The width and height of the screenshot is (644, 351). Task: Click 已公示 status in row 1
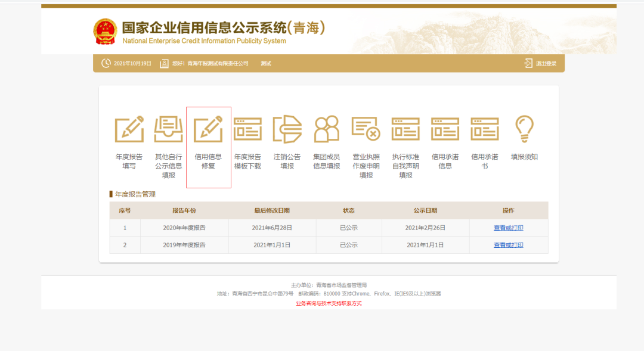click(x=349, y=228)
